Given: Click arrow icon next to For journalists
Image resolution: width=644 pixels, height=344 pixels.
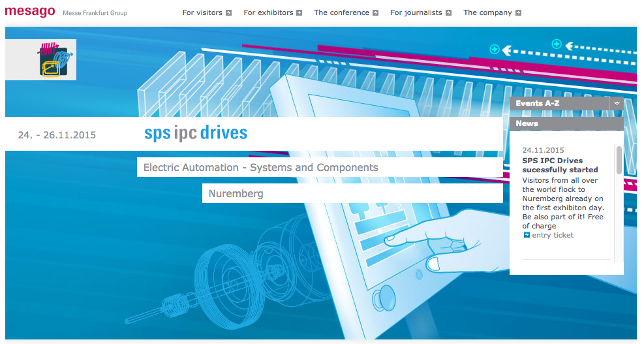Looking at the screenshot, I should [448, 13].
